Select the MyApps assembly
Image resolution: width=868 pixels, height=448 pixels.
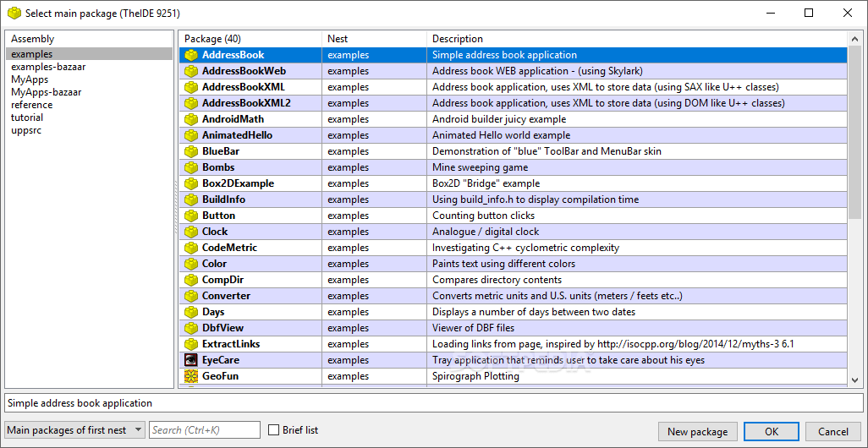tap(89, 79)
